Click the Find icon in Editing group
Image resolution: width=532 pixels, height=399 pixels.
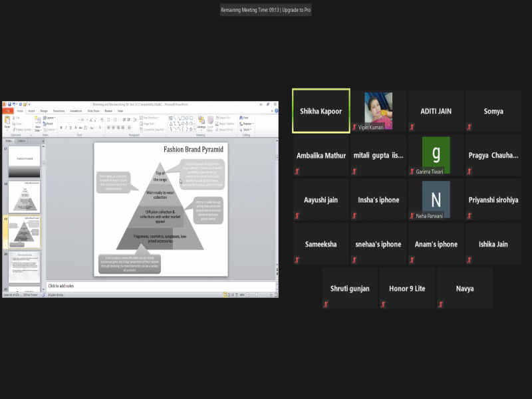click(x=244, y=118)
